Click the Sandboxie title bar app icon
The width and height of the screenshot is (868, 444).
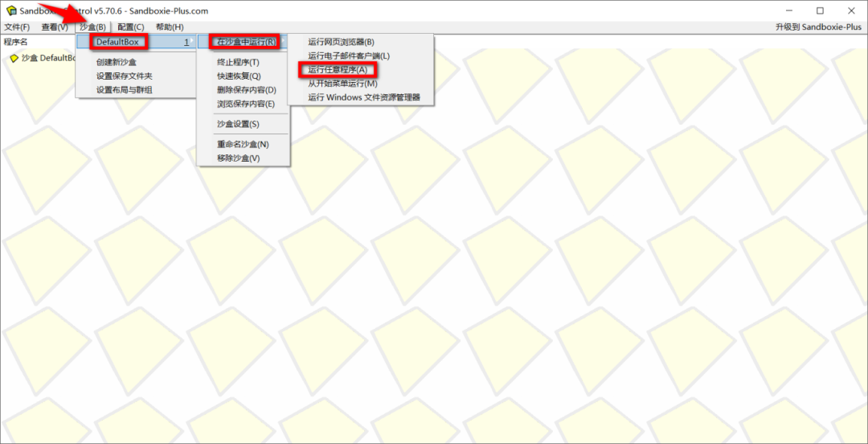tap(11, 10)
